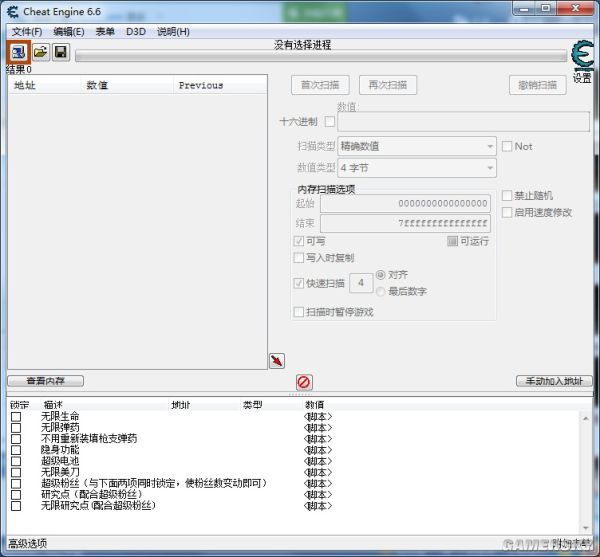
Task: Enable the 启用速度修改 checkbox
Action: [507, 212]
